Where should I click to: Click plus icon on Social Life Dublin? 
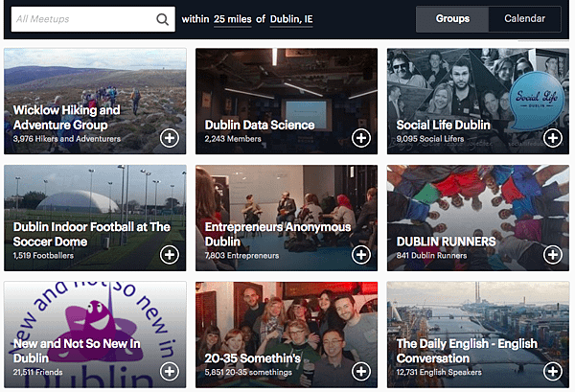click(553, 138)
